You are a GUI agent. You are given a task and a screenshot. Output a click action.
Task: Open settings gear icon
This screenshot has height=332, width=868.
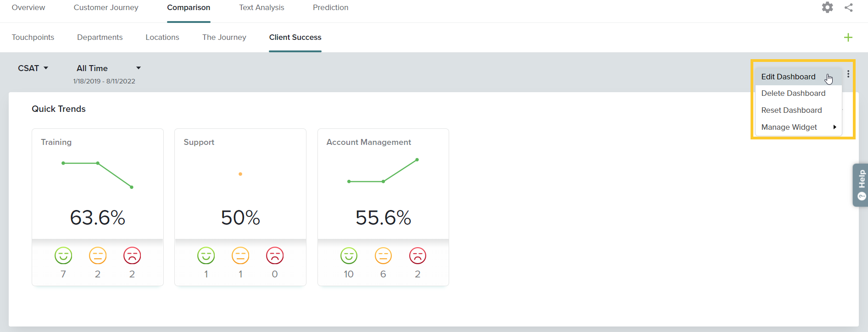pos(827,7)
